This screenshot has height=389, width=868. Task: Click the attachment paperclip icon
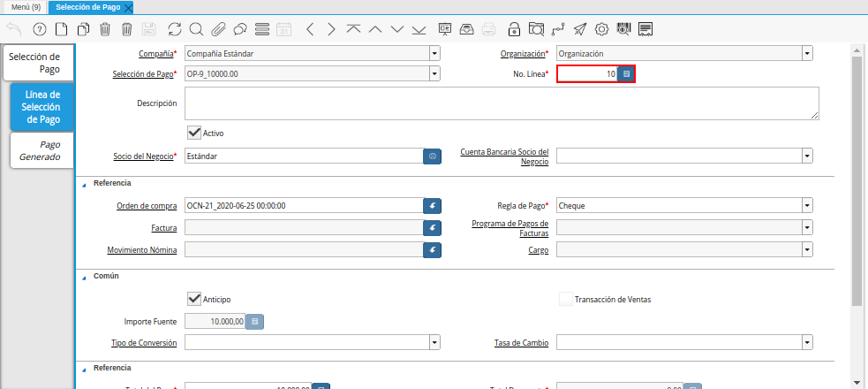click(218, 29)
